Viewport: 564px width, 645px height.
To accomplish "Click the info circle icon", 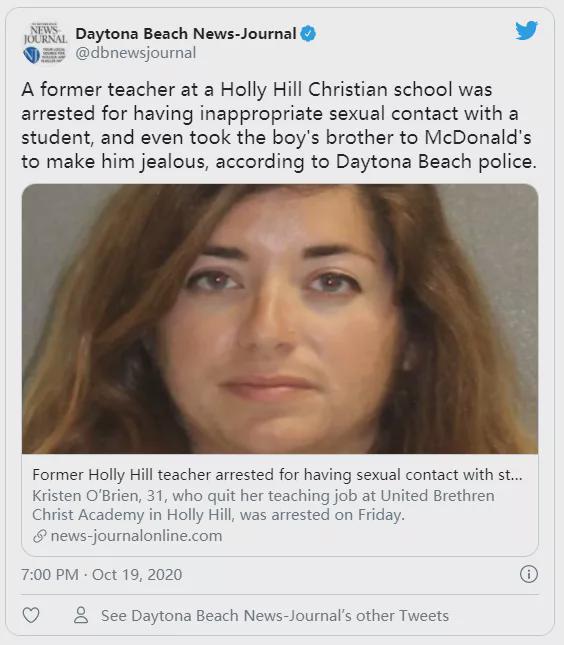I will [x=529, y=574].
